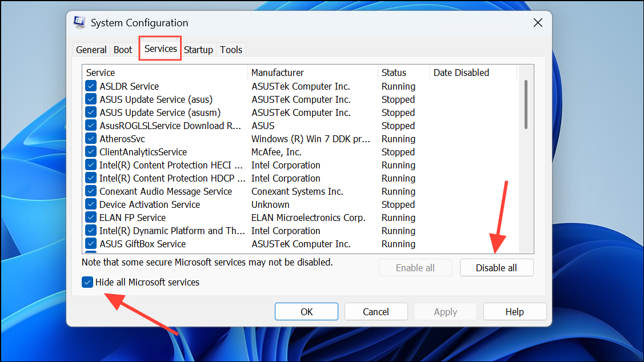
Task: Click the 'ASUS' manufacturer cell
Action: pyautogui.click(x=263, y=126)
